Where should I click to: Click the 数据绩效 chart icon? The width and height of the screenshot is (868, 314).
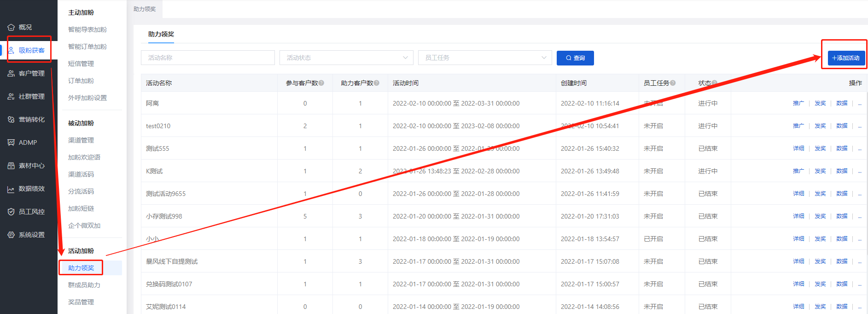pos(11,189)
